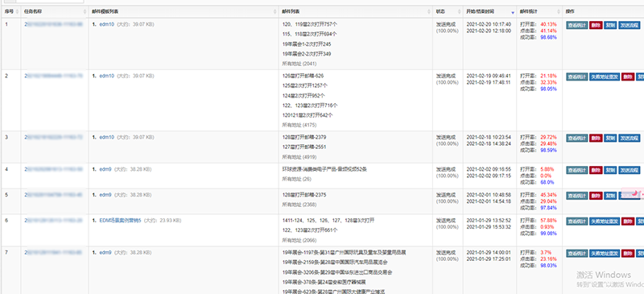Click 查看统计 button in row 5
This screenshot has height=294, width=644.
[576, 196]
